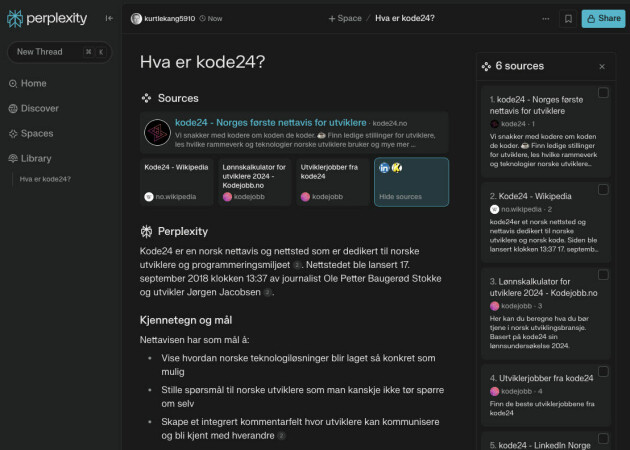Tick the checkbox for source 3 Lønnskalkulator
Screen dimensions: 630x450
(603, 275)
